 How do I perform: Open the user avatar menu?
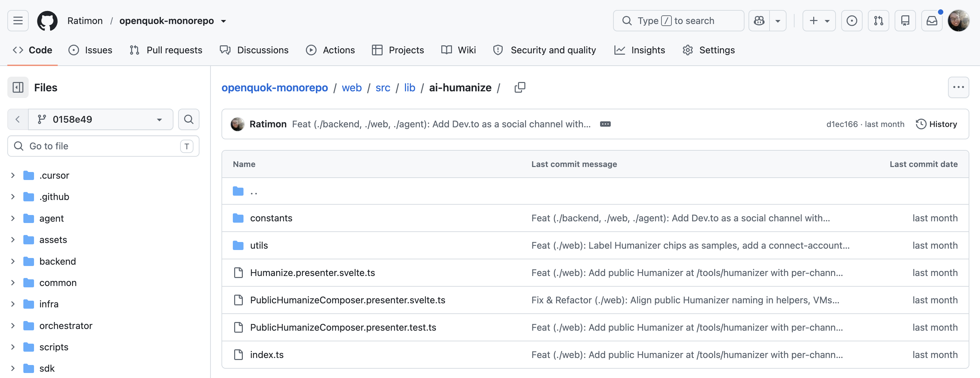click(958, 21)
